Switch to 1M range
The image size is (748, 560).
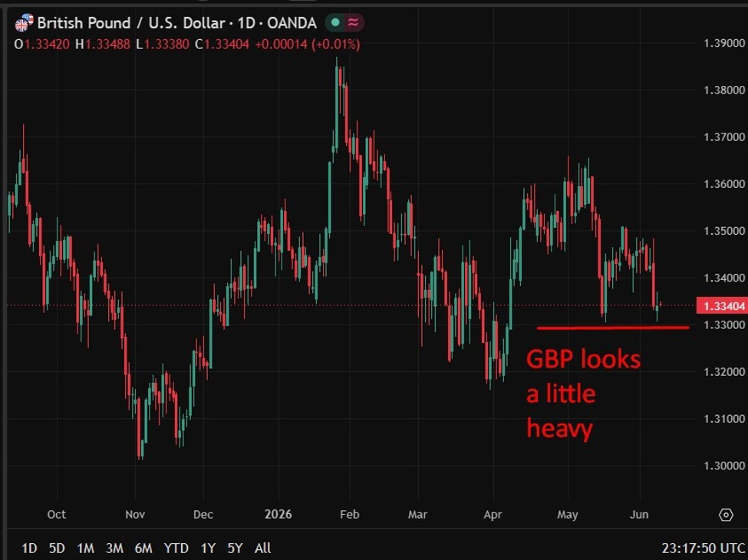tap(85, 548)
